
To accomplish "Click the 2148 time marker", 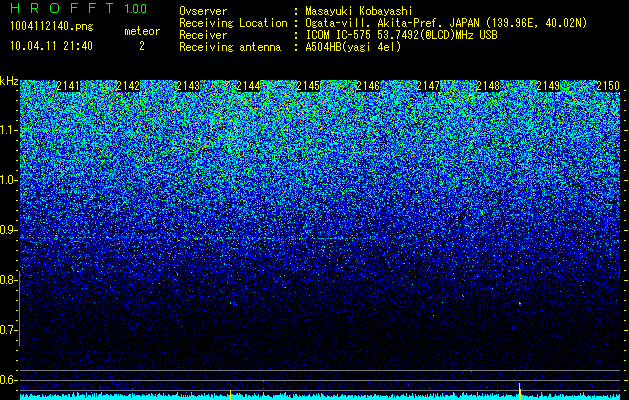I will [488, 86].
